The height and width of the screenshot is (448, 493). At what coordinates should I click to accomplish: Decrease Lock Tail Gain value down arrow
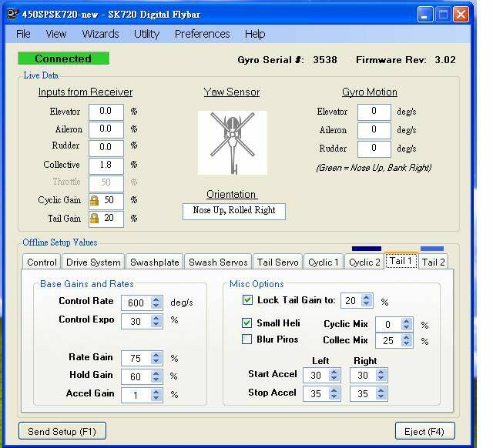367,304
